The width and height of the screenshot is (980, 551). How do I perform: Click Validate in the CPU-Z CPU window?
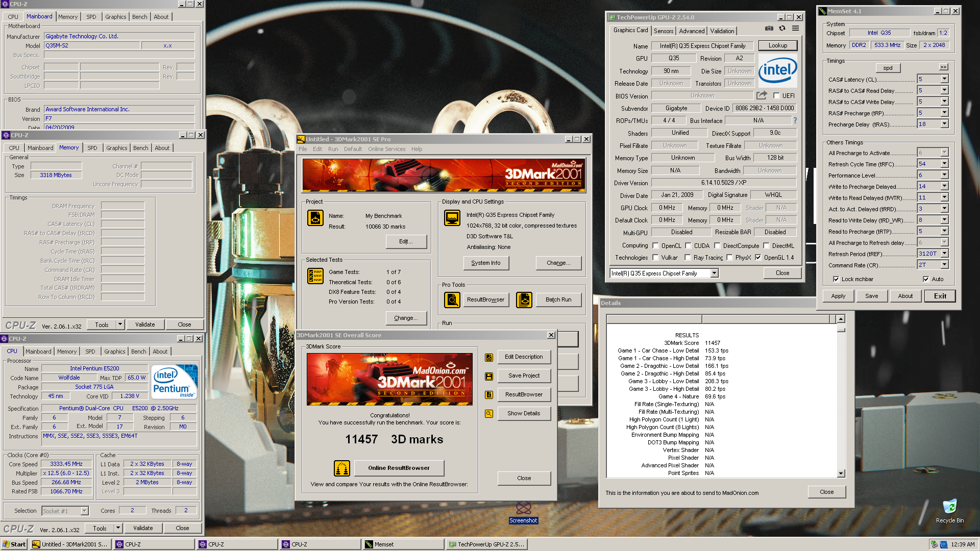coord(143,528)
